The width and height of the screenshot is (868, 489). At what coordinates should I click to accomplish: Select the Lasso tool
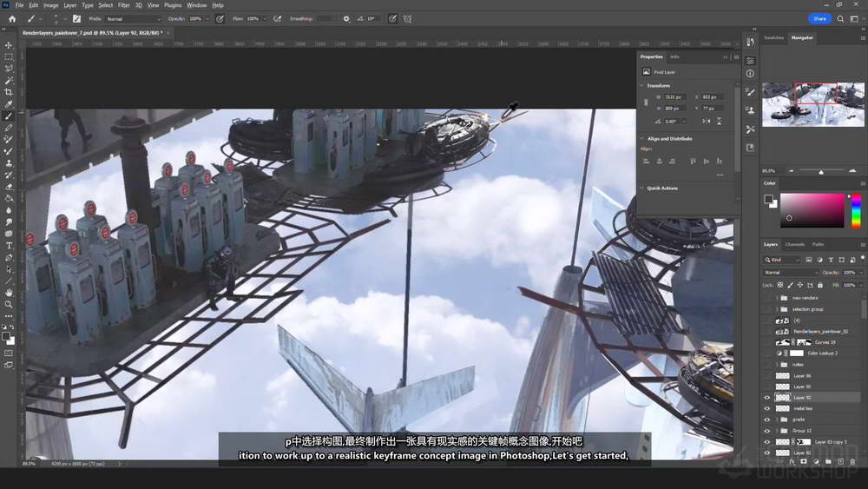click(9, 69)
